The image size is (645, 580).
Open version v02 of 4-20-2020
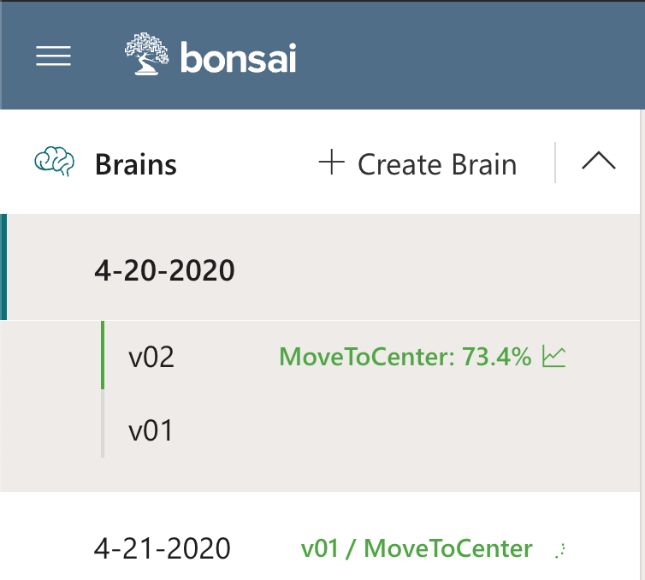[151, 357]
